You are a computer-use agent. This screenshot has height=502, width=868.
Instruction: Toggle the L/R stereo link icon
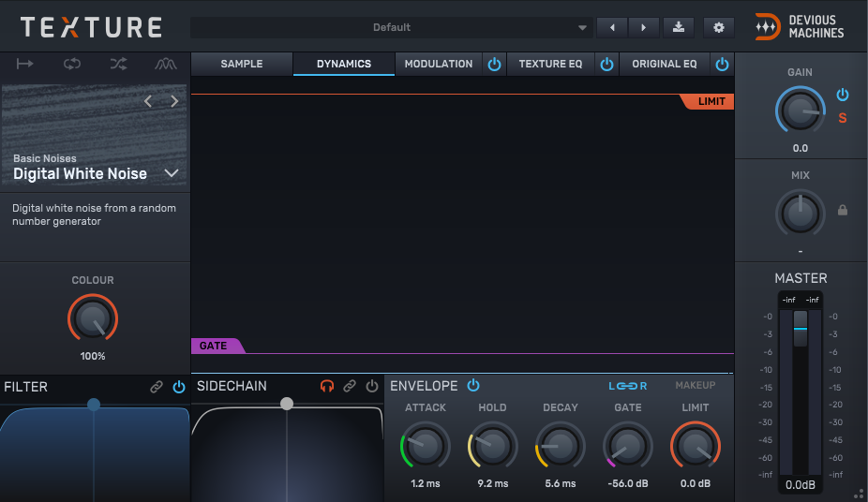click(628, 386)
